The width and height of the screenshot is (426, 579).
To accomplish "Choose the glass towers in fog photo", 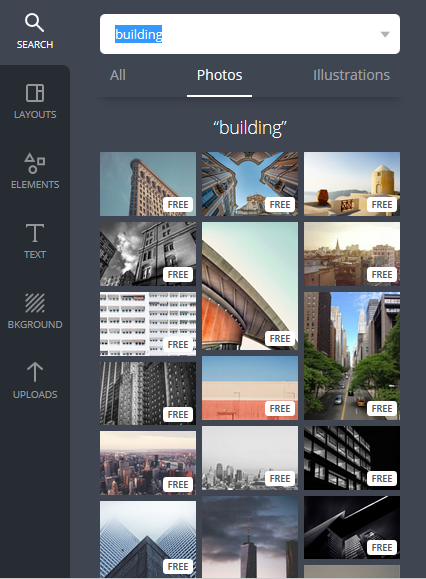I will click(x=148, y=539).
